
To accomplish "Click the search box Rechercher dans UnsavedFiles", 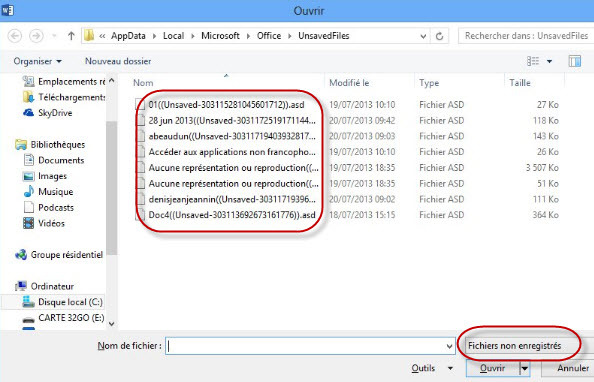I will click(x=526, y=36).
